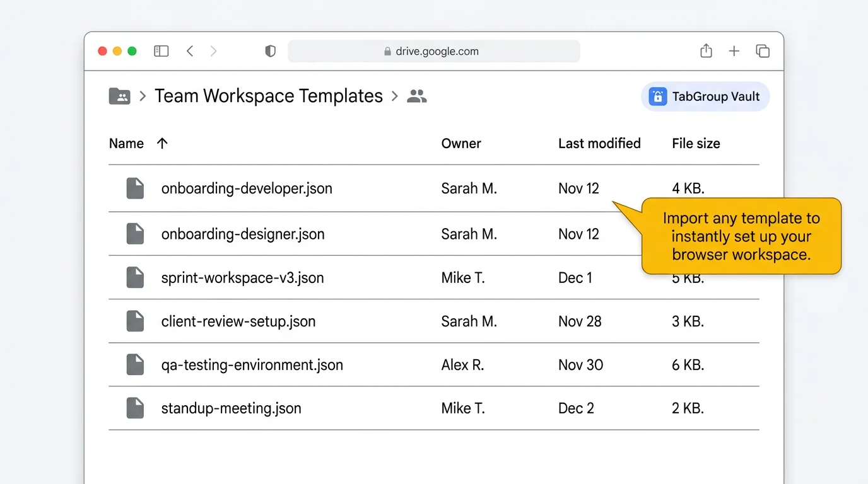Open a new tab with the plus button

734,50
